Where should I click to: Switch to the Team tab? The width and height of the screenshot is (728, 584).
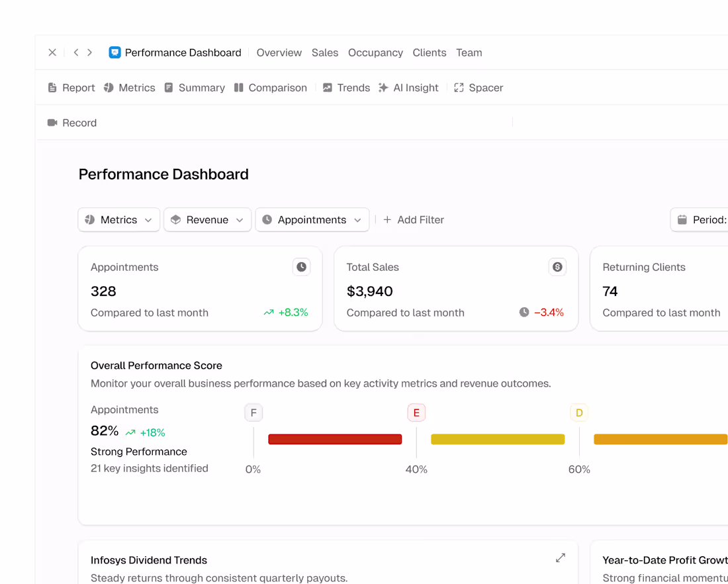click(469, 52)
